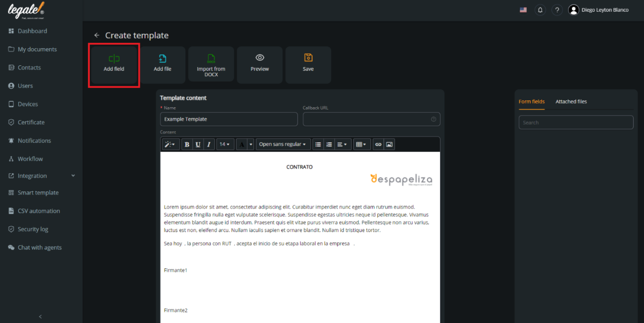Viewport: 644px width, 323px height.
Task: Open the font size dropdown
Action: coord(225,144)
